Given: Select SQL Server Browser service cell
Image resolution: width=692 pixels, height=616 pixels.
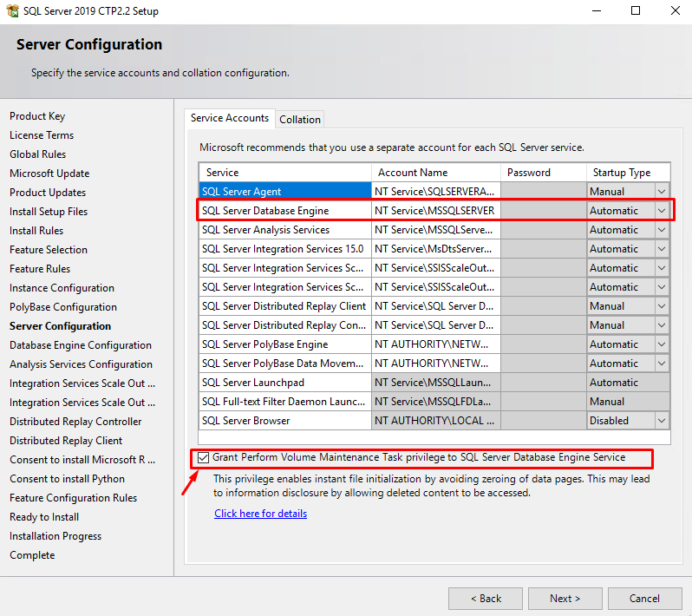Looking at the screenshot, I should pos(285,421).
